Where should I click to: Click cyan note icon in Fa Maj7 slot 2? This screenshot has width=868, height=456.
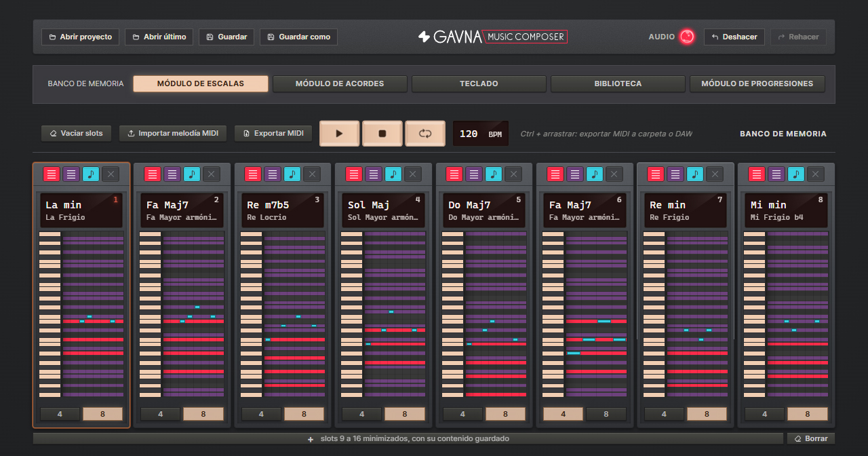tap(192, 174)
